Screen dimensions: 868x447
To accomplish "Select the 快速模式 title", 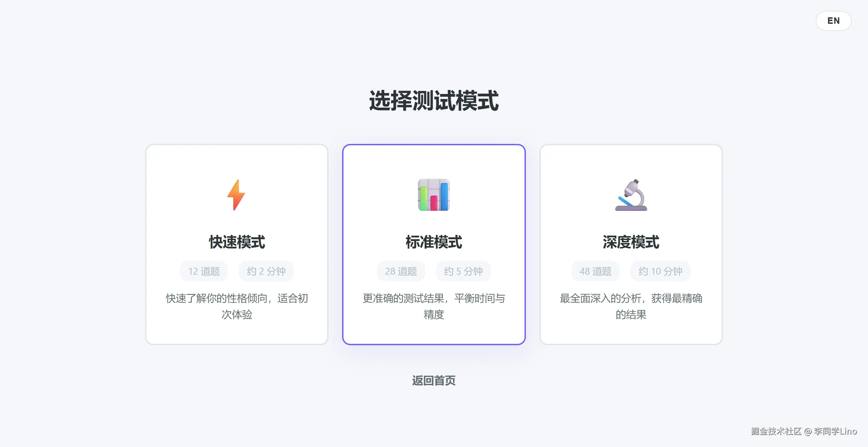I will point(237,242).
